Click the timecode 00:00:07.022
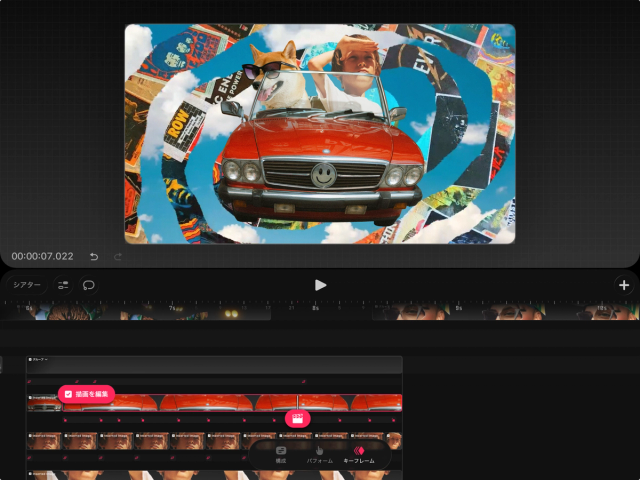 point(42,256)
